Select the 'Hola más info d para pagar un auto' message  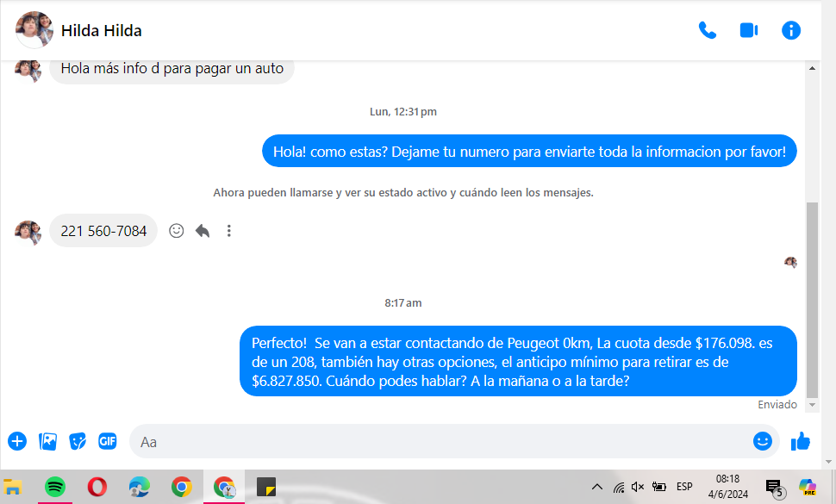point(172,69)
